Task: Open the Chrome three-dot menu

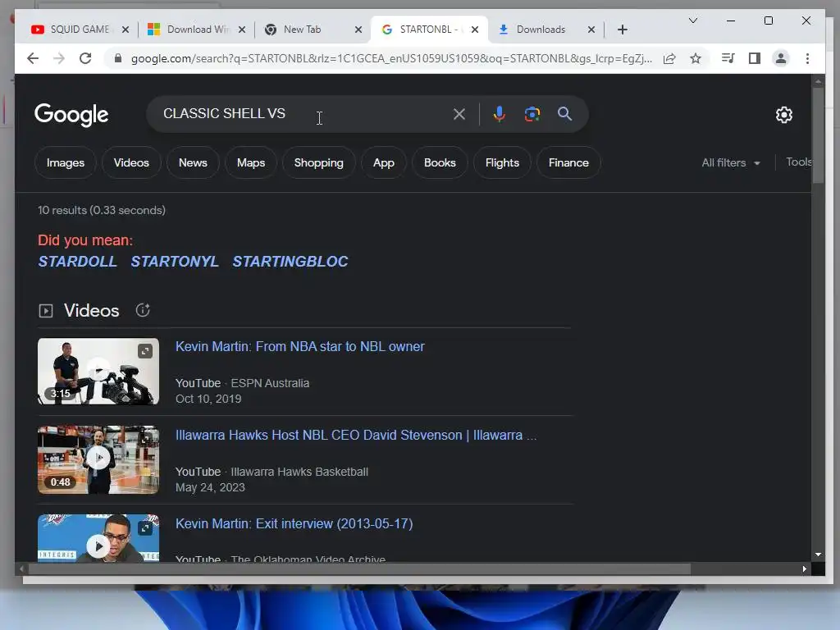Action: (x=807, y=58)
